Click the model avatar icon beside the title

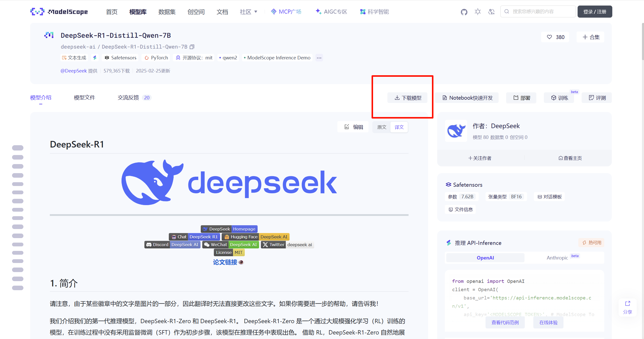click(x=49, y=35)
